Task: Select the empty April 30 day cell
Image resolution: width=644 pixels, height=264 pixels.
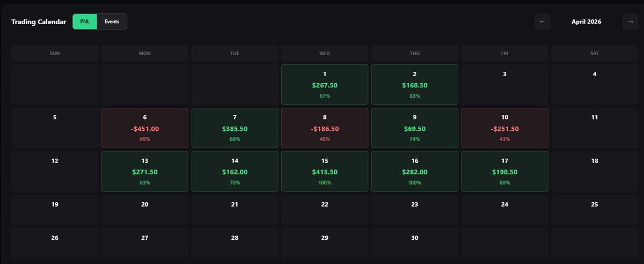Action: coord(414,243)
